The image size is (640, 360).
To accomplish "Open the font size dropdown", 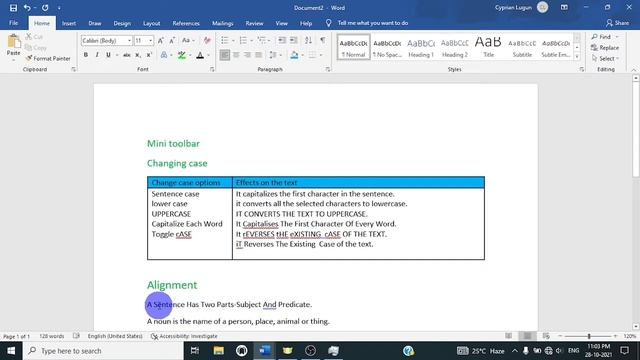I will click(151, 40).
